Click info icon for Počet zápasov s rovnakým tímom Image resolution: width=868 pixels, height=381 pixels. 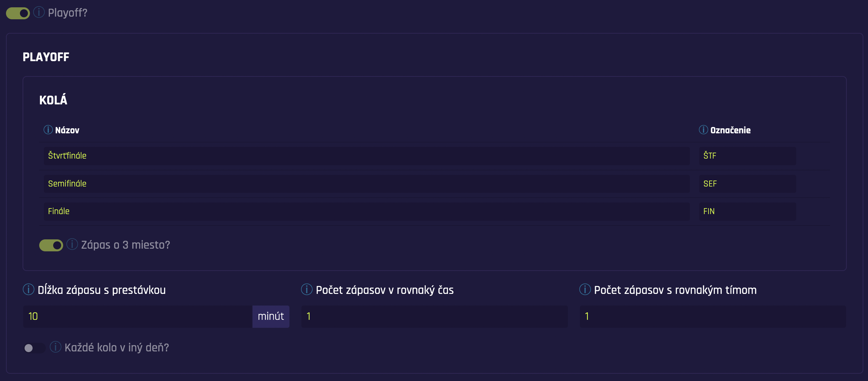tap(585, 290)
